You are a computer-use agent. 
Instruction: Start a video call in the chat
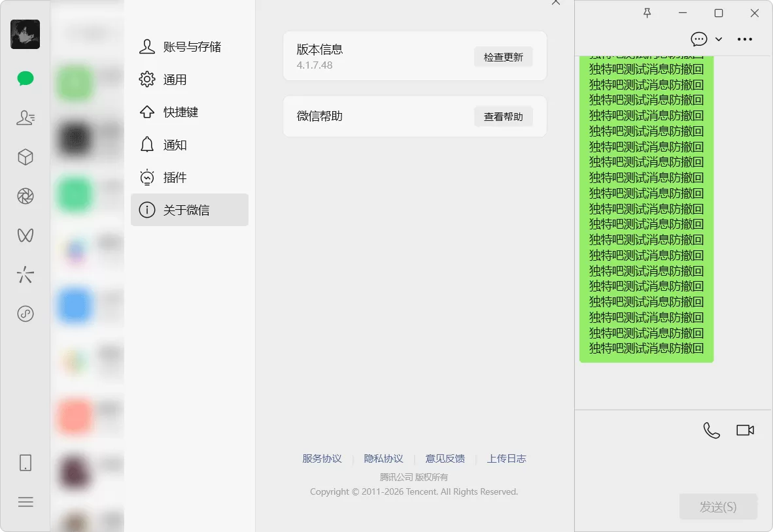point(745,430)
